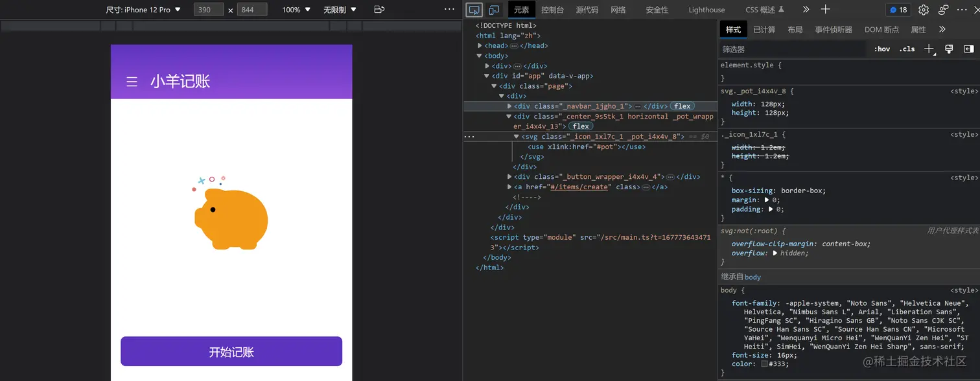The width and height of the screenshot is (980, 381).
Task: Open the iPhone 12 Pro device dropdown
Action: click(144, 10)
